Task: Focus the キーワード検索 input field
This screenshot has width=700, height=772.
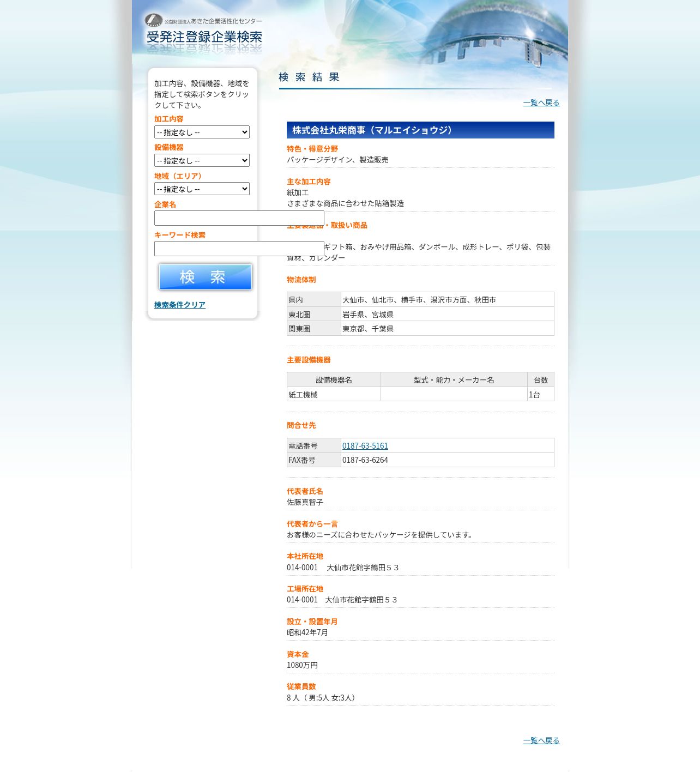Action: coord(239,249)
